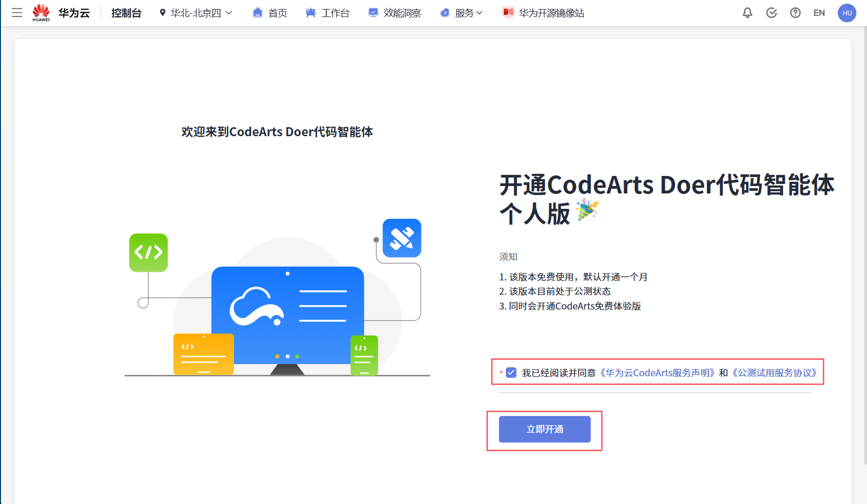Click the 工作台 icon
The width and height of the screenshot is (867, 504).
click(x=311, y=13)
